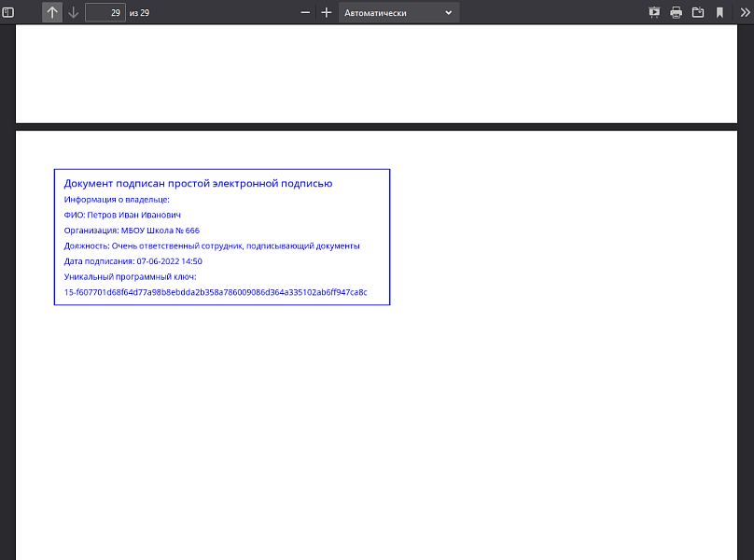754x560 pixels.
Task: Toggle the sidebar panel
Action: [x=8, y=12]
